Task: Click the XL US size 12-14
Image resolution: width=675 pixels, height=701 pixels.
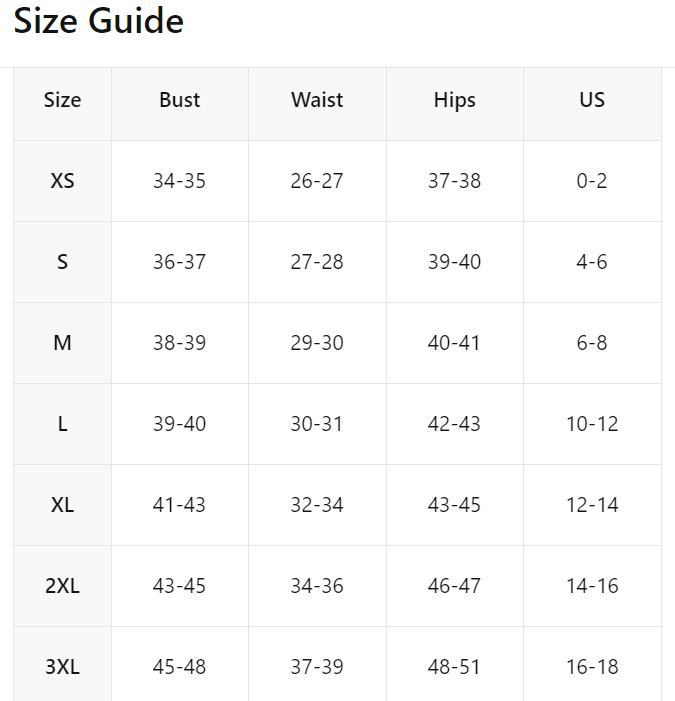Action: pos(592,505)
